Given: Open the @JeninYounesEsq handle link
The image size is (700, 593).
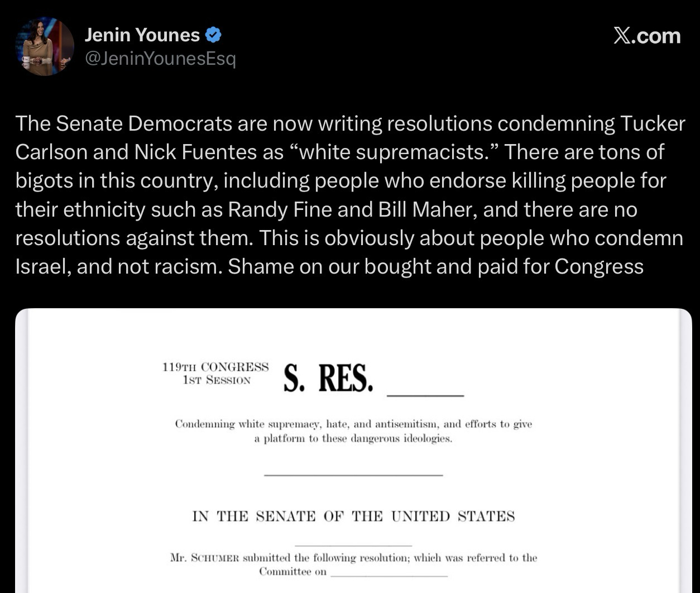Looking at the screenshot, I should coord(160,59).
